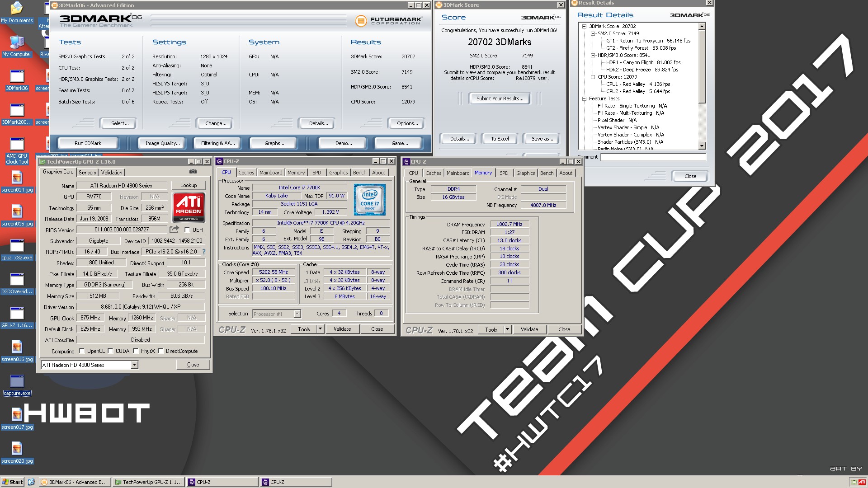Click the Image Quality... button
The image size is (868, 488).
click(x=162, y=143)
